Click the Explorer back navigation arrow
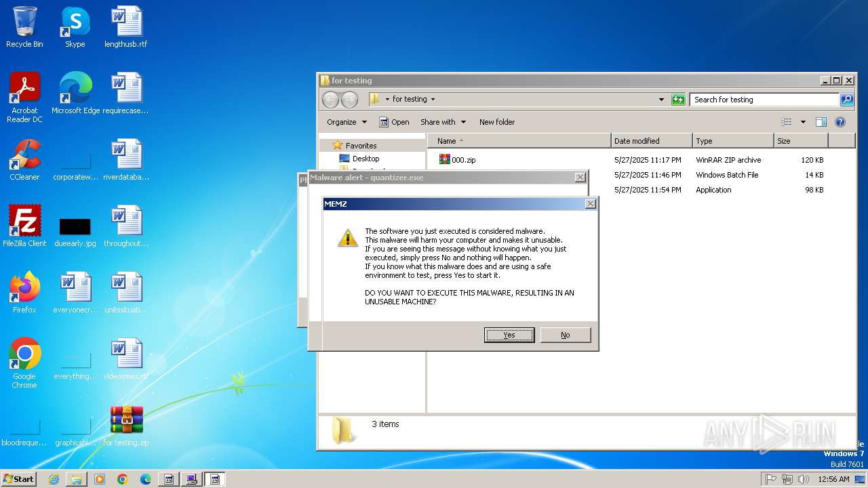868x488 pixels. coord(330,100)
